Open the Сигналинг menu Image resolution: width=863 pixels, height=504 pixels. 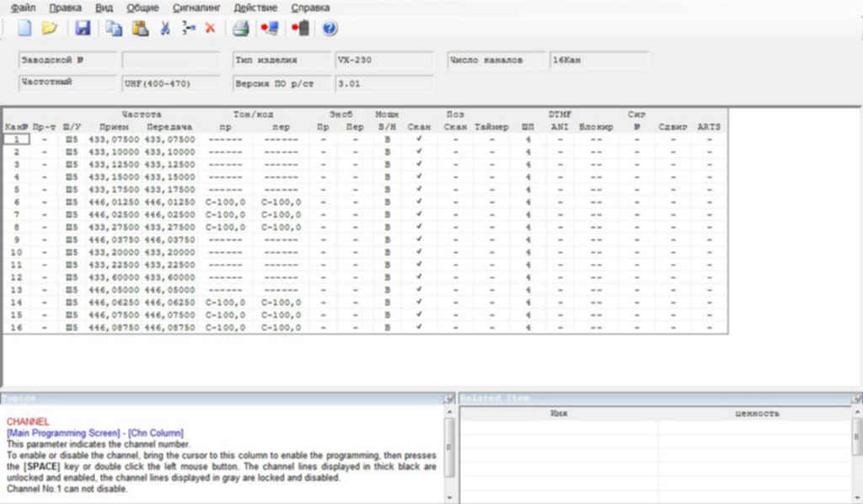pyautogui.click(x=196, y=8)
